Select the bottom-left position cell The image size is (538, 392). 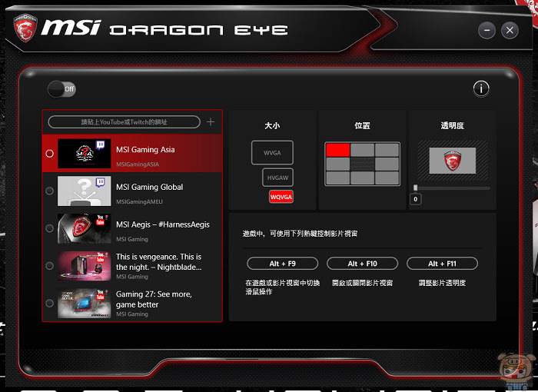338,178
